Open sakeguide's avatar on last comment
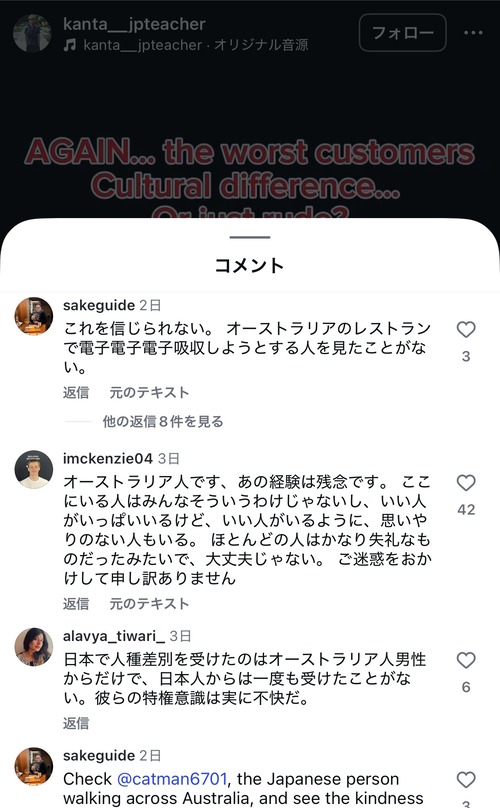This screenshot has width=500, height=808. [x=34, y=766]
